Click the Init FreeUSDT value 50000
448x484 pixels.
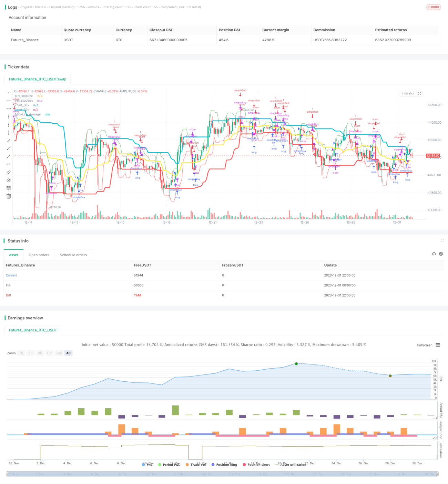[139, 285]
